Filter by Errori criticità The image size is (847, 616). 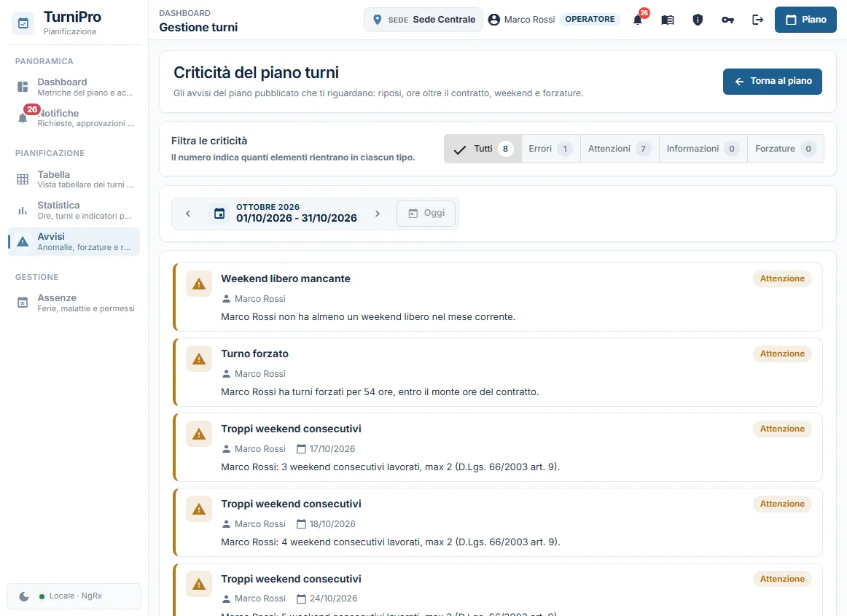[550, 149]
